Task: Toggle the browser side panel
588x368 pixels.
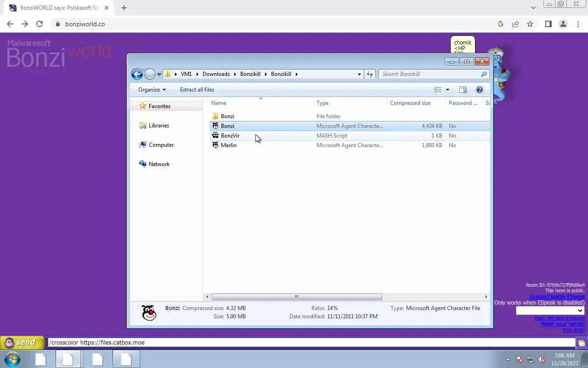Action: (x=548, y=24)
